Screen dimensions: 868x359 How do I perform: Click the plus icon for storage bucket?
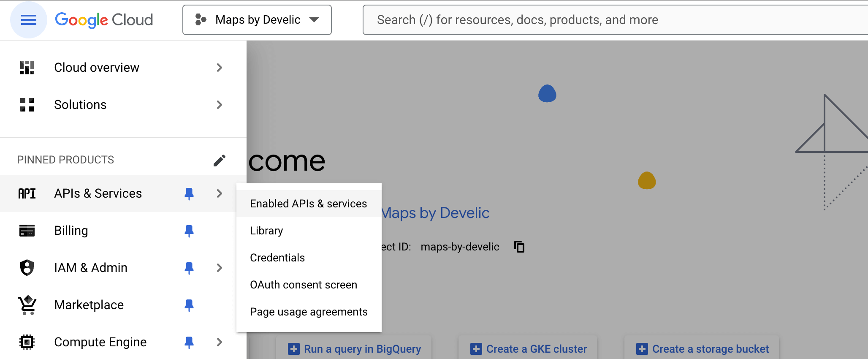pos(642,349)
